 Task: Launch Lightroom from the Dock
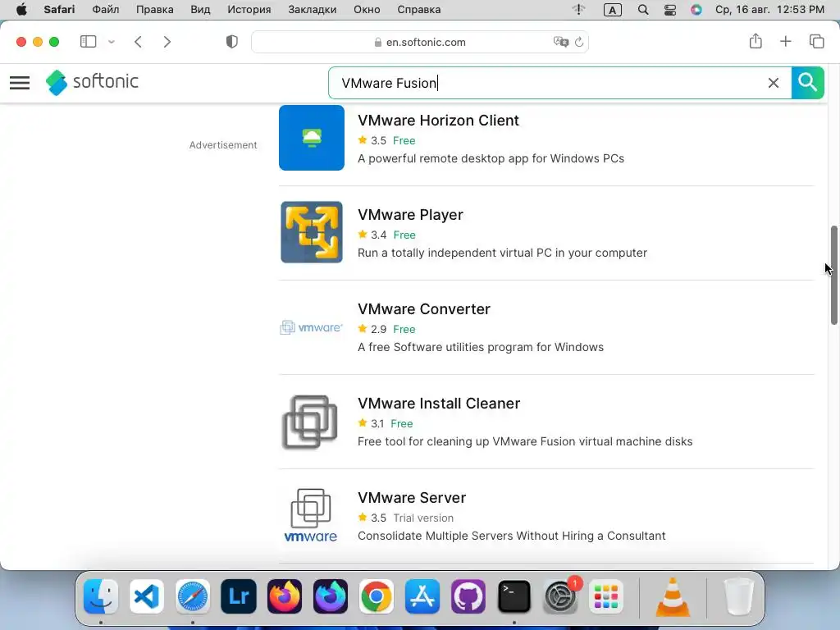239,596
